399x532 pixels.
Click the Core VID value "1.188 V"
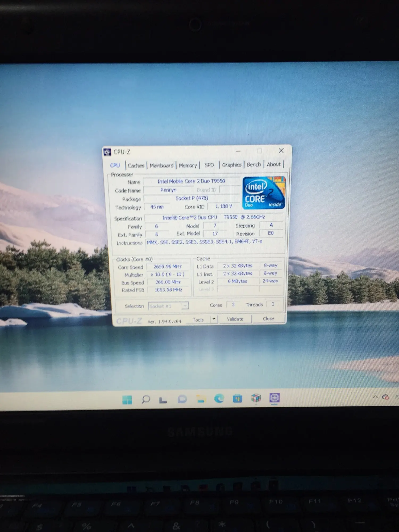tap(224, 206)
